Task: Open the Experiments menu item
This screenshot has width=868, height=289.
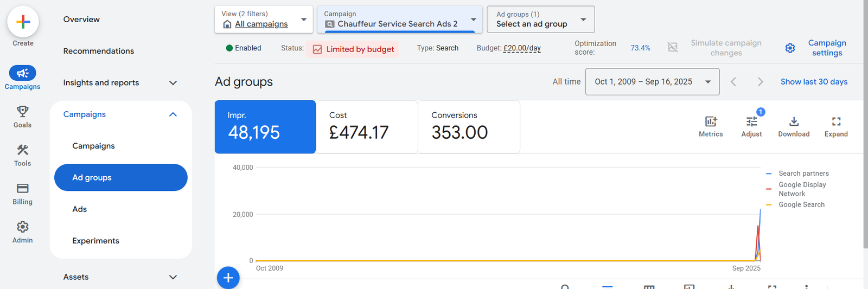Action: [x=95, y=241]
